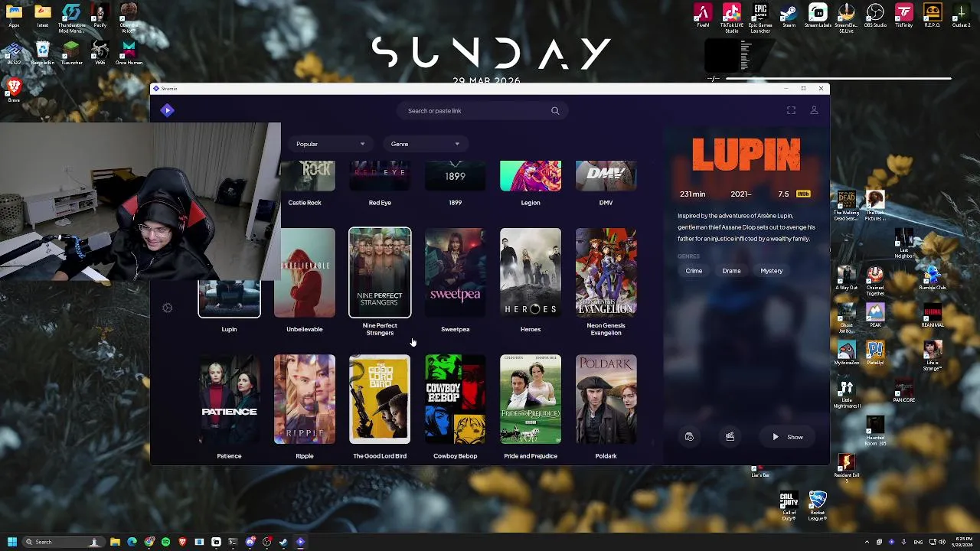Click the search magnifier icon

555,111
